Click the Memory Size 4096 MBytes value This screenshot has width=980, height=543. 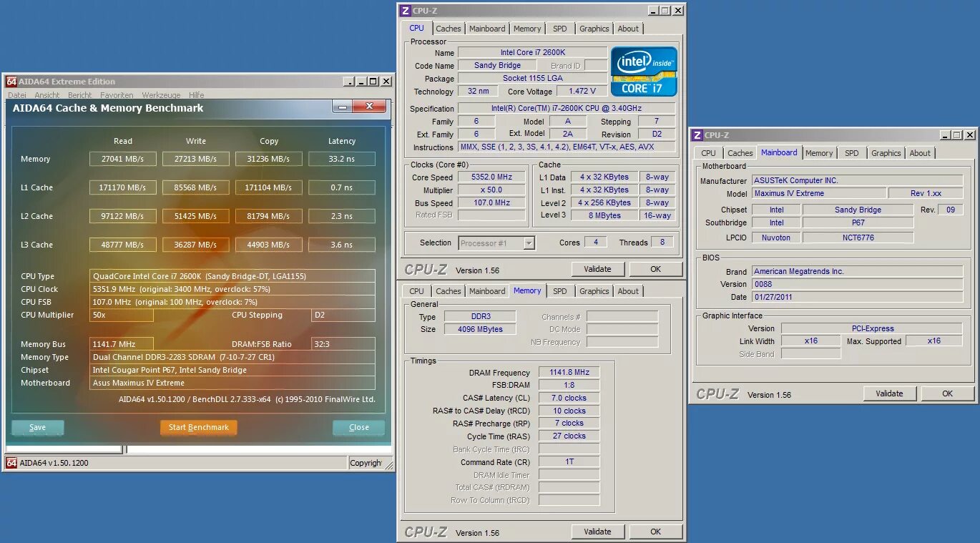coord(480,329)
